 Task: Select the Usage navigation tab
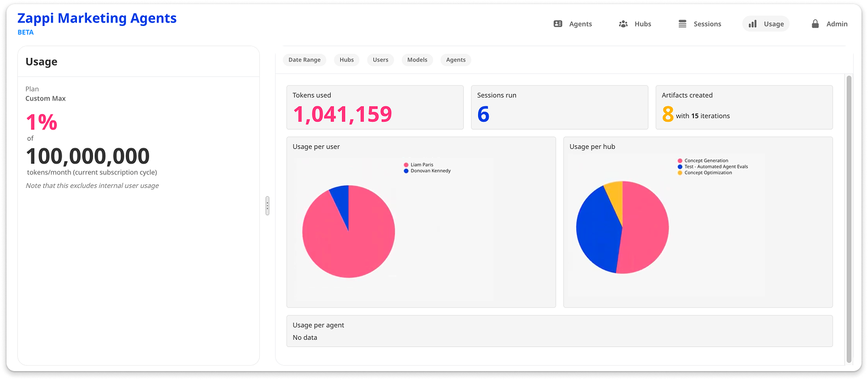click(766, 24)
